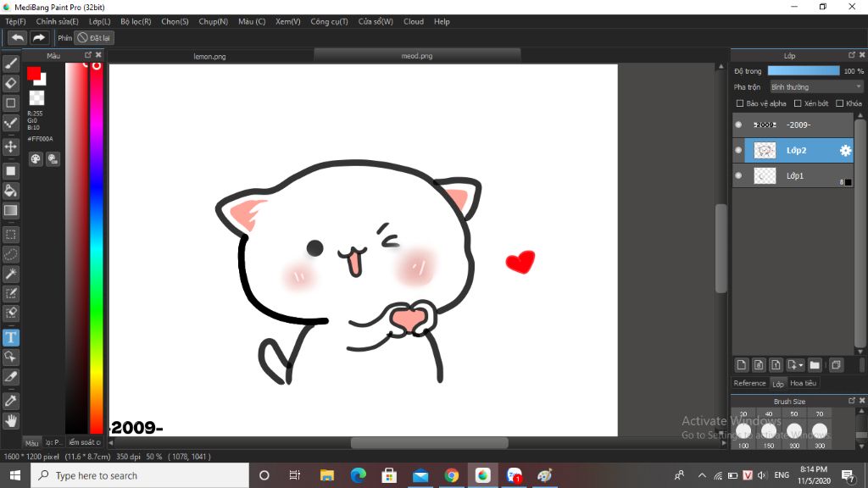Click the taskbar search box
The height and width of the screenshot is (488, 868).
(140, 475)
